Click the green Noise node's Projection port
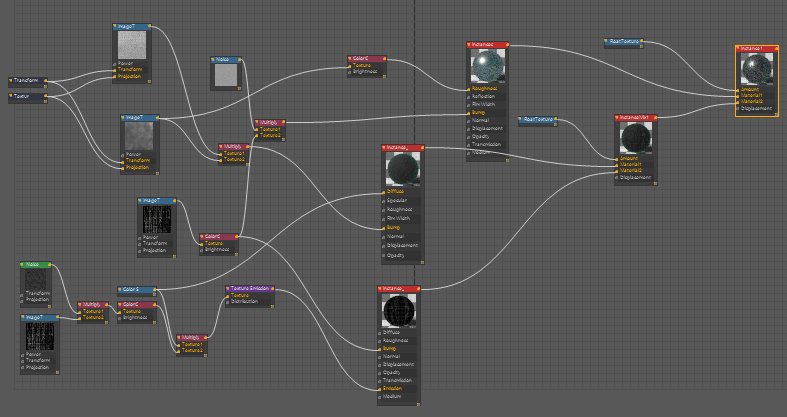787x417 pixels. (23, 300)
